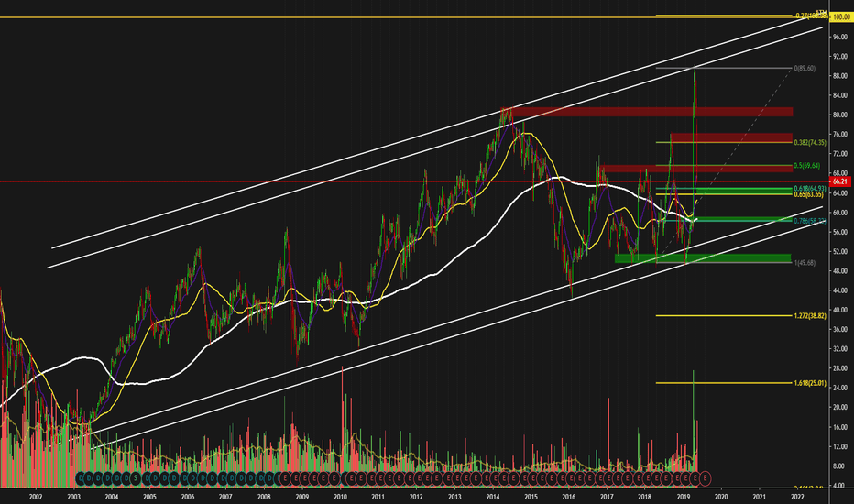Select the top red resistance zone near 80

[647, 112]
